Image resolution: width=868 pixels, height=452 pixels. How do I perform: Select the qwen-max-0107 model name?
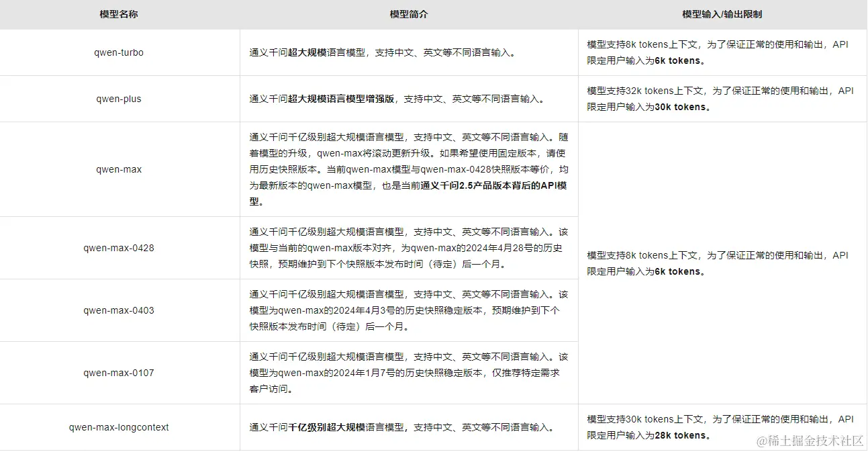pos(118,372)
